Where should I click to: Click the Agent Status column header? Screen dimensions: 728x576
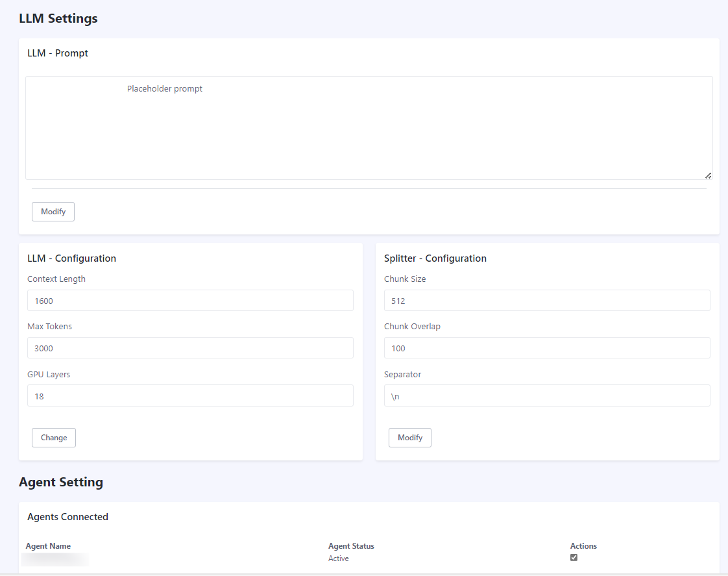click(x=351, y=546)
